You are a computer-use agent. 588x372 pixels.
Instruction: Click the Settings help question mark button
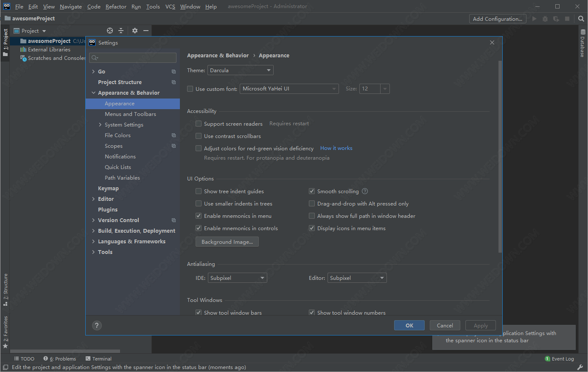coord(97,325)
